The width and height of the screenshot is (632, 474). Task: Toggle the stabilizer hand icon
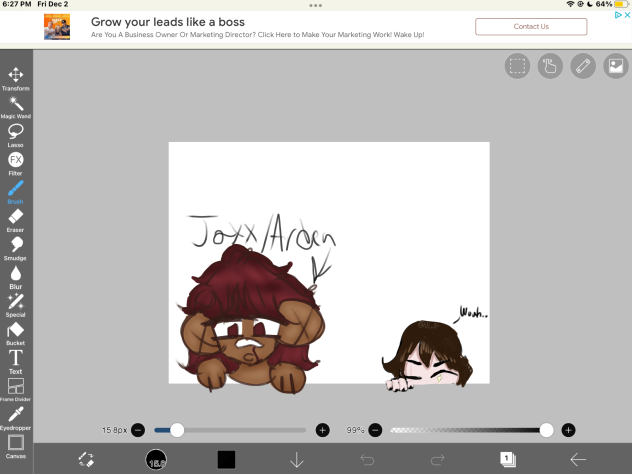pos(550,66)
